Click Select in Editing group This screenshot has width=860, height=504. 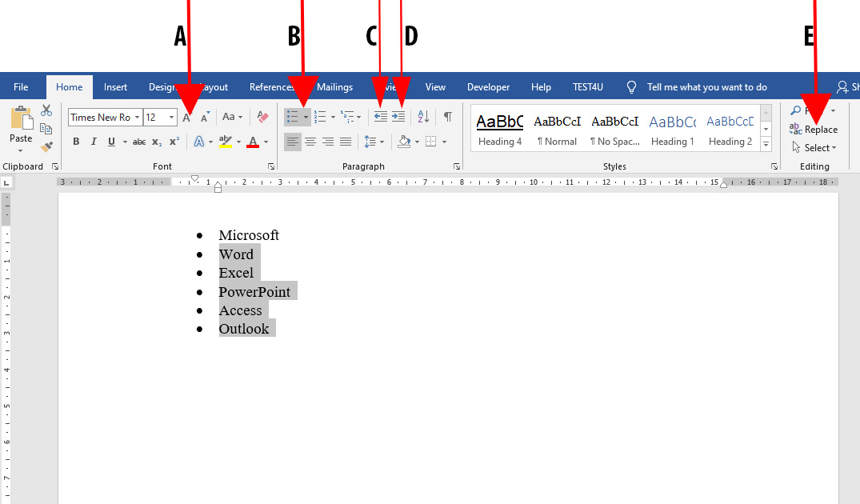click(814, 147)
